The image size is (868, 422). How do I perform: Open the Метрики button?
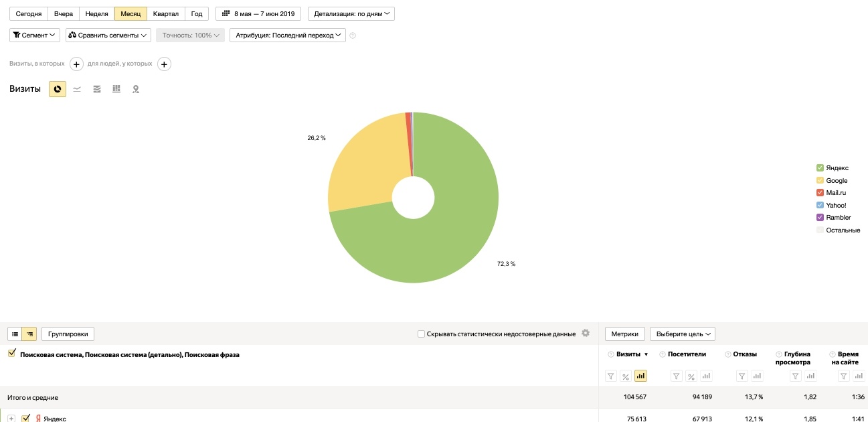(x=625, y=334)
